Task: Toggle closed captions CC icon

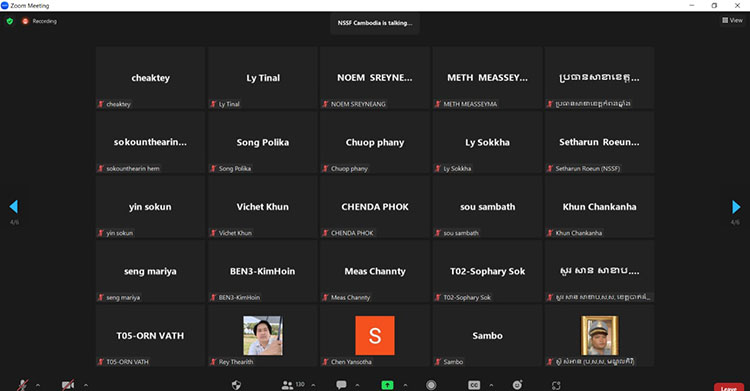Action: [x=474, y=385]
